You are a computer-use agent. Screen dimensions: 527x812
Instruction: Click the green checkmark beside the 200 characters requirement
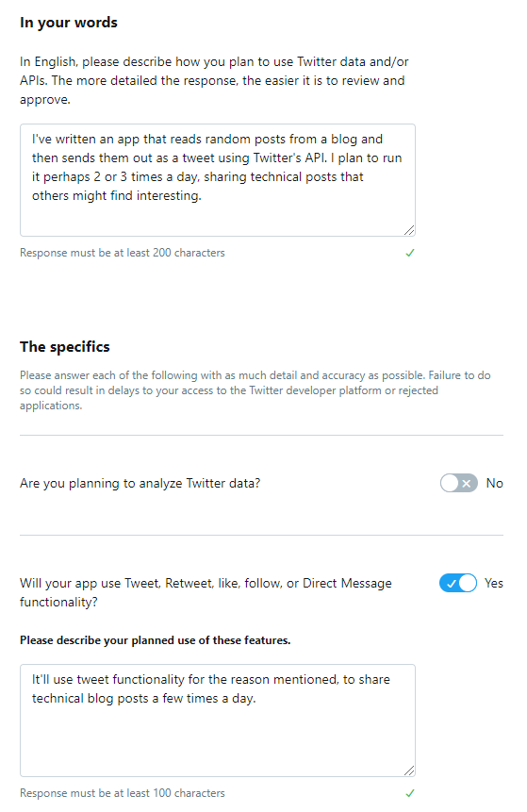pyautogui.click(x=409, y=253)
